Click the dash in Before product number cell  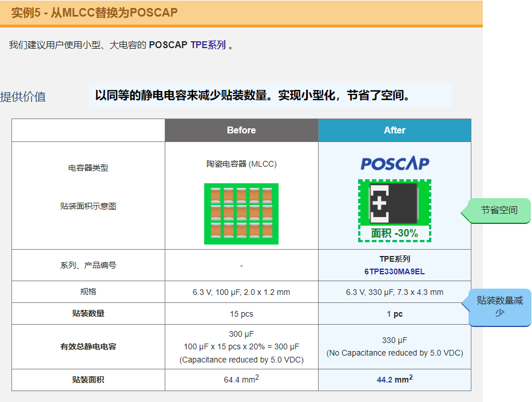coord(241,266)
